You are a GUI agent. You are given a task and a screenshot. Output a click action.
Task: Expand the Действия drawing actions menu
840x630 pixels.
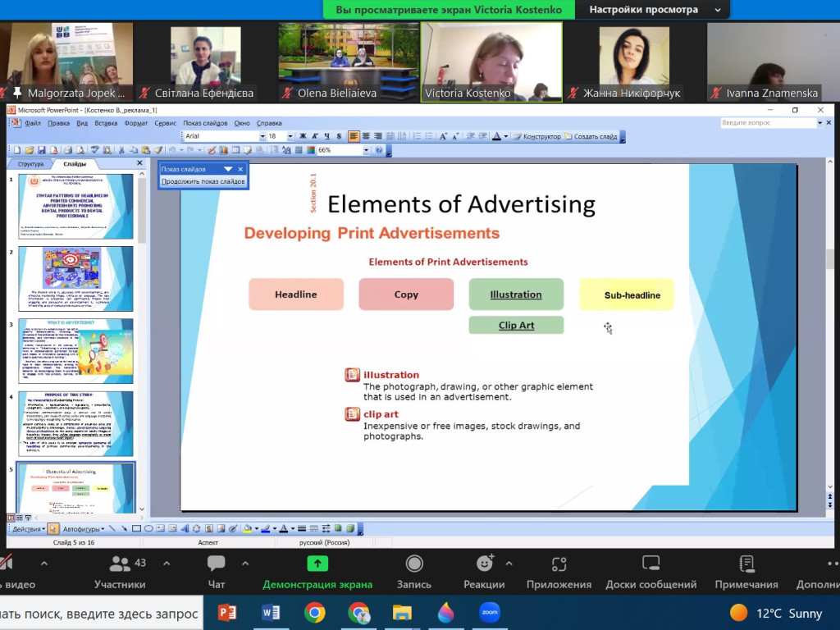[29, 529]
